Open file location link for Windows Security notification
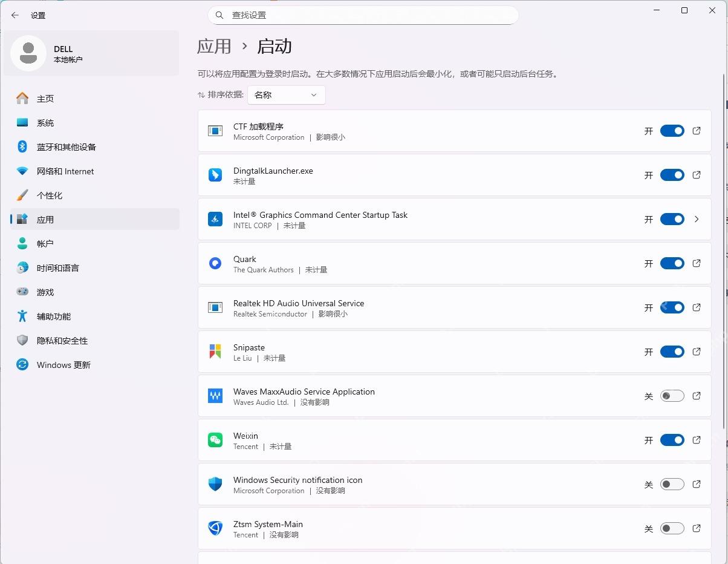 coord(697,484)
